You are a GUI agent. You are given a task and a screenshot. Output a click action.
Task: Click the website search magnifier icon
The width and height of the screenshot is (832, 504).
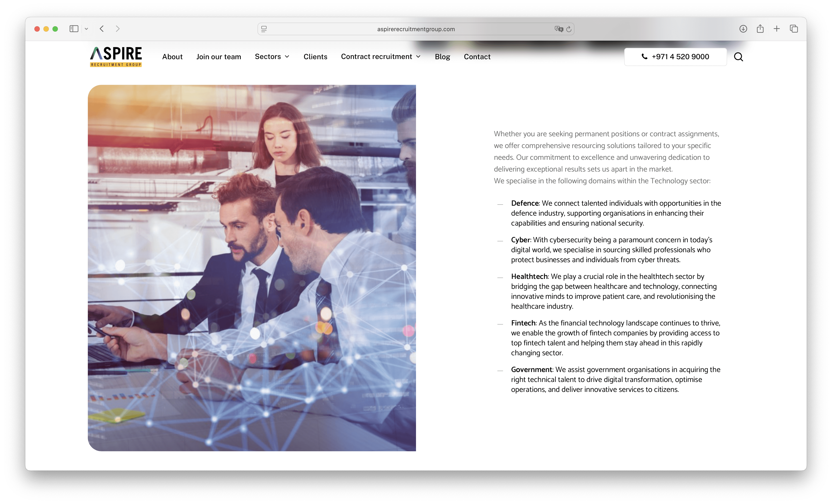click(x=738, y=57)
